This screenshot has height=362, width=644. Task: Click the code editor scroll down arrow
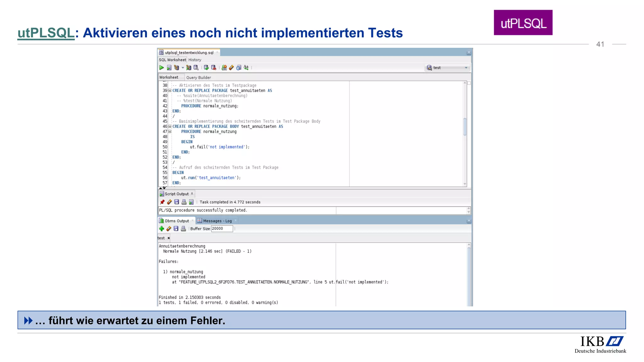pos(465,184)
